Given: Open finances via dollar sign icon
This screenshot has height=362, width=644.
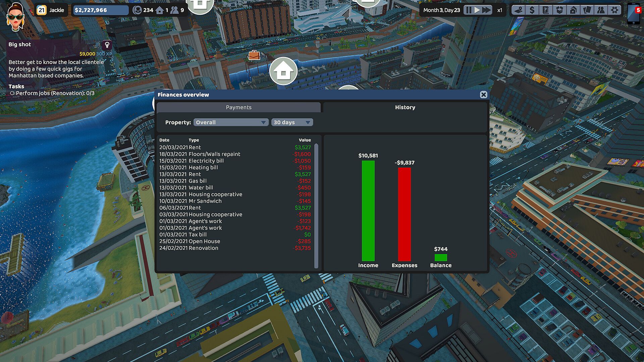Looking at the screenshot, I should click(532, 10).
